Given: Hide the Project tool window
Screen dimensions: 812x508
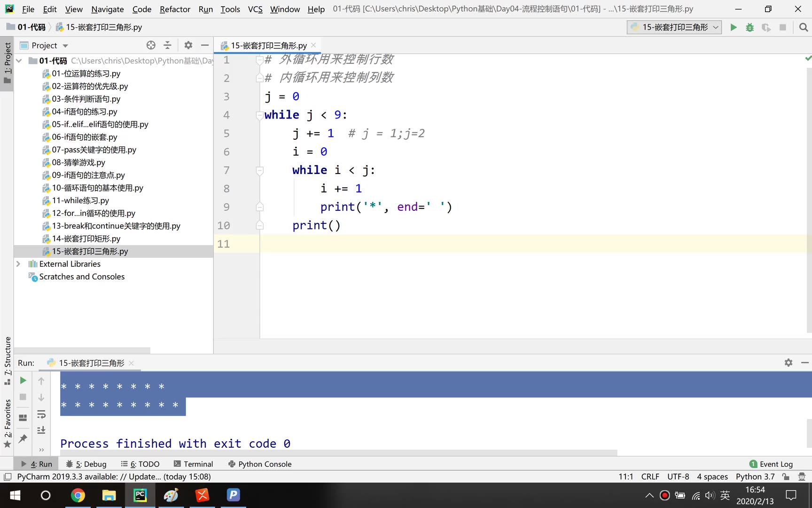Looking at the screenshot, I should pyautogui.click(x=204, y=45).
